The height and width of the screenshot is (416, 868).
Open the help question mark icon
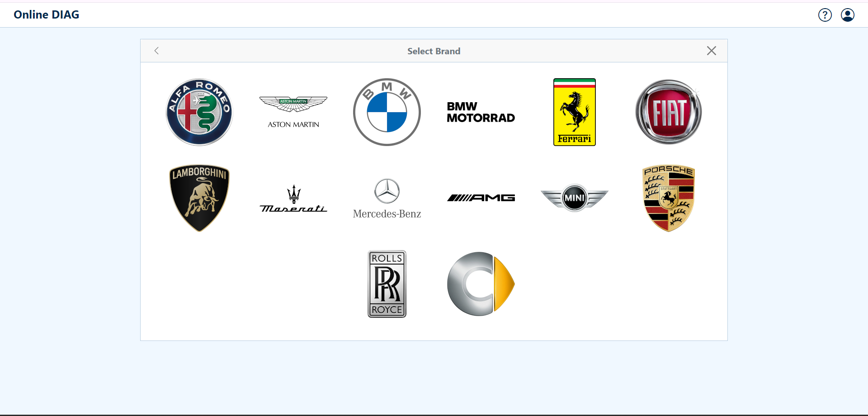pyautogui.click(x=825, y=15)
